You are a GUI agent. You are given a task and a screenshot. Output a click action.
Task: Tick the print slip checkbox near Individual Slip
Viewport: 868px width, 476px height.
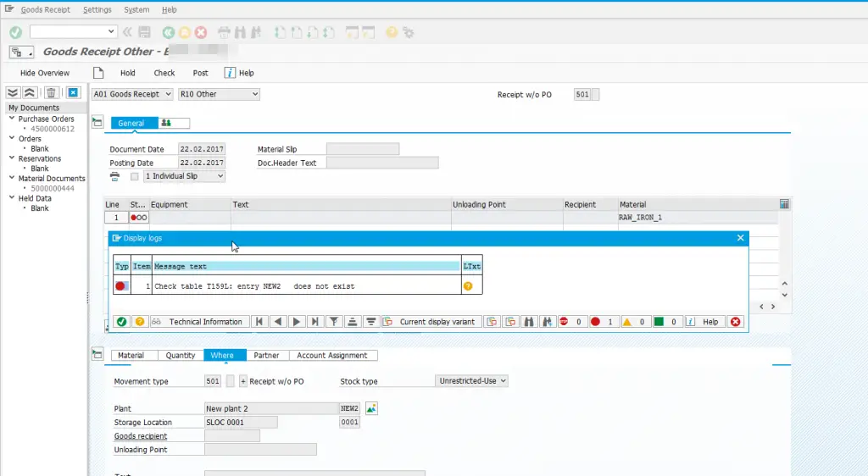click(x=134, y=176)
